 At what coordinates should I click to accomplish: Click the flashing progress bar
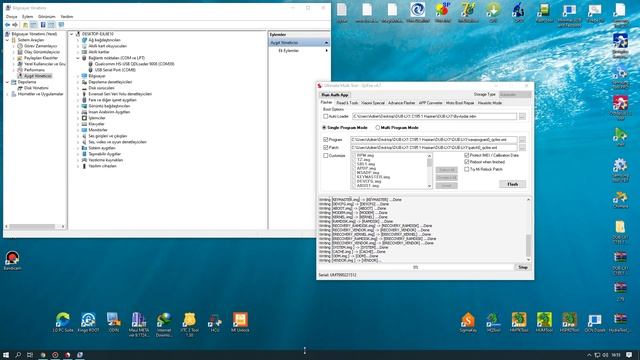pos(416,267)
